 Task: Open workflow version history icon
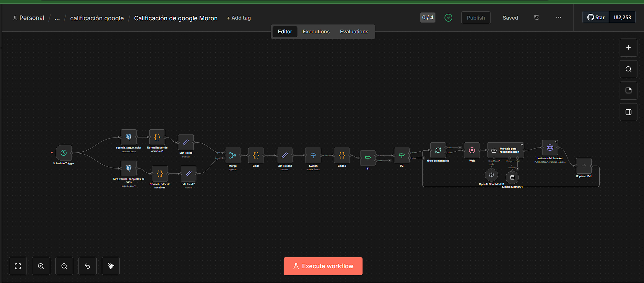(537, 18)
